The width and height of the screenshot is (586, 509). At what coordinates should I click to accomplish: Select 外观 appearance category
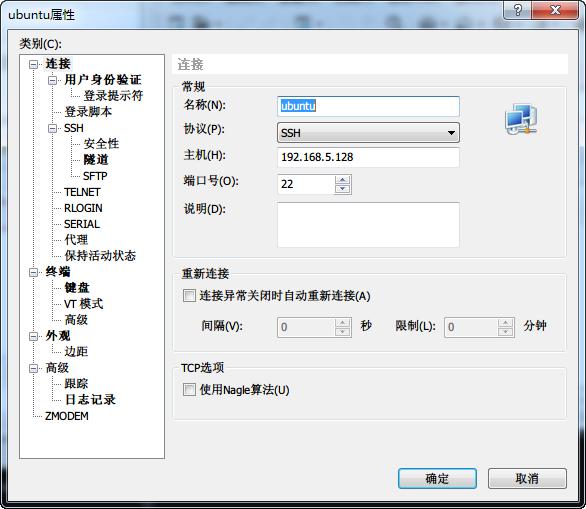click(x=58, y=336)
